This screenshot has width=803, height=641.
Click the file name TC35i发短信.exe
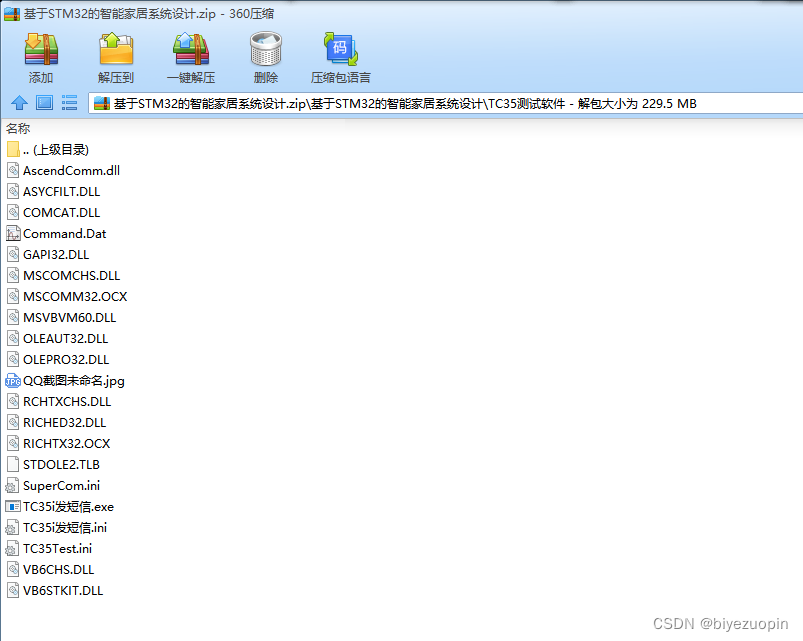coord(69,506)
